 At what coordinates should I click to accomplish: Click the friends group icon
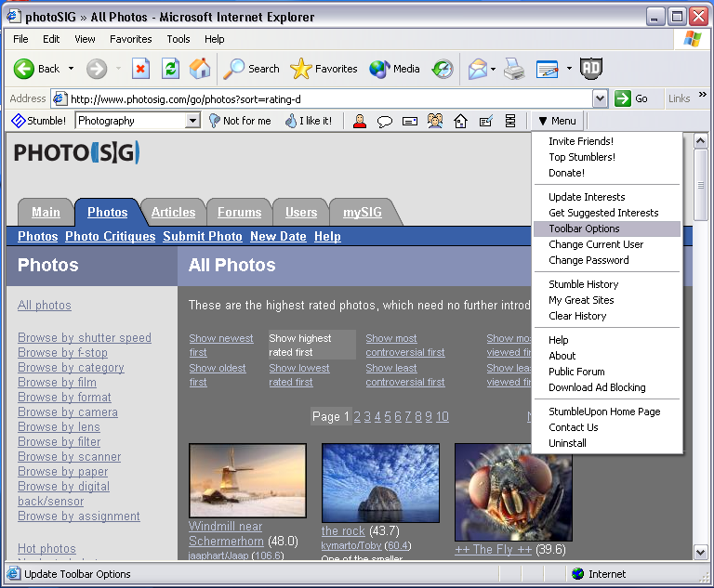(x=435, y=121)
